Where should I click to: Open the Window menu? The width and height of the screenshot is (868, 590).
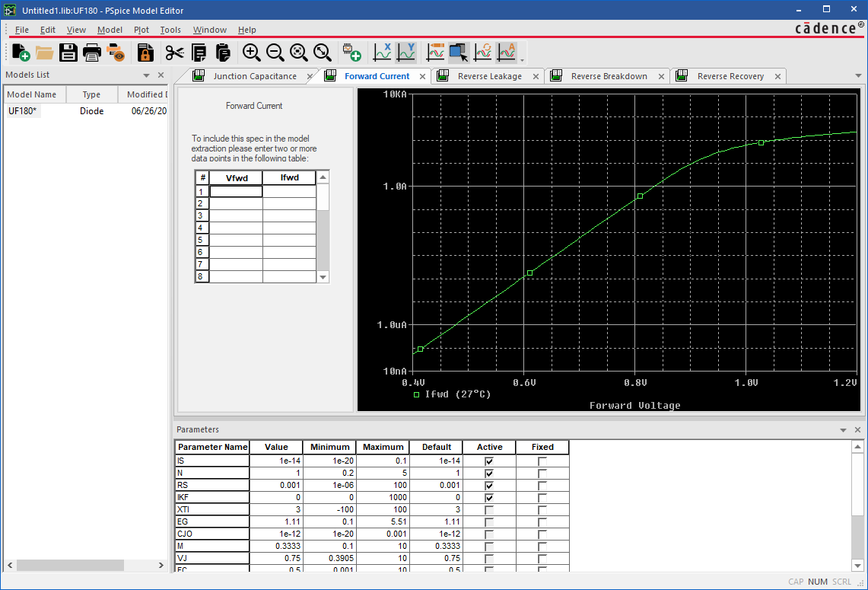pyautogui.click(x=209, y=30)
